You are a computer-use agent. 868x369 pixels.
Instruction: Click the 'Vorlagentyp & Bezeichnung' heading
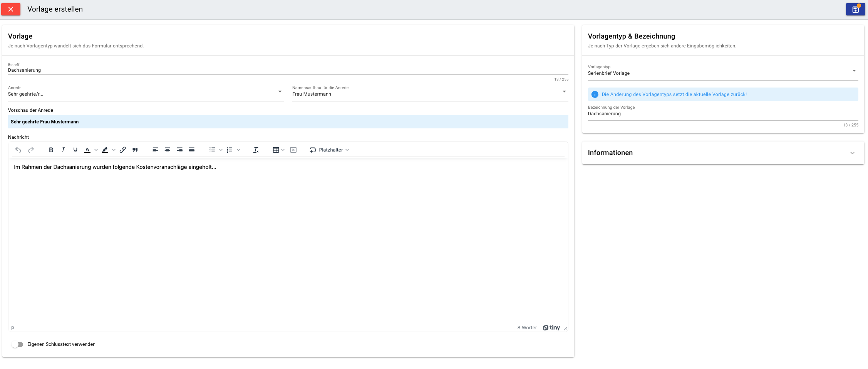[631, 36]
